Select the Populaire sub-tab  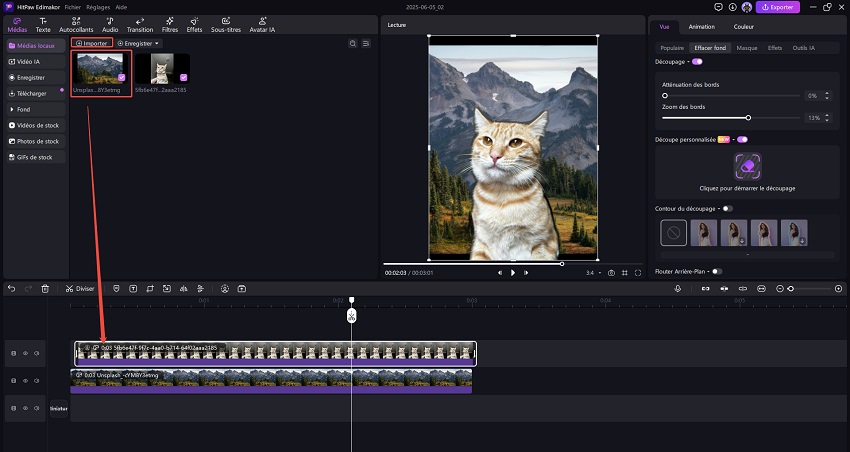(672, 48)
